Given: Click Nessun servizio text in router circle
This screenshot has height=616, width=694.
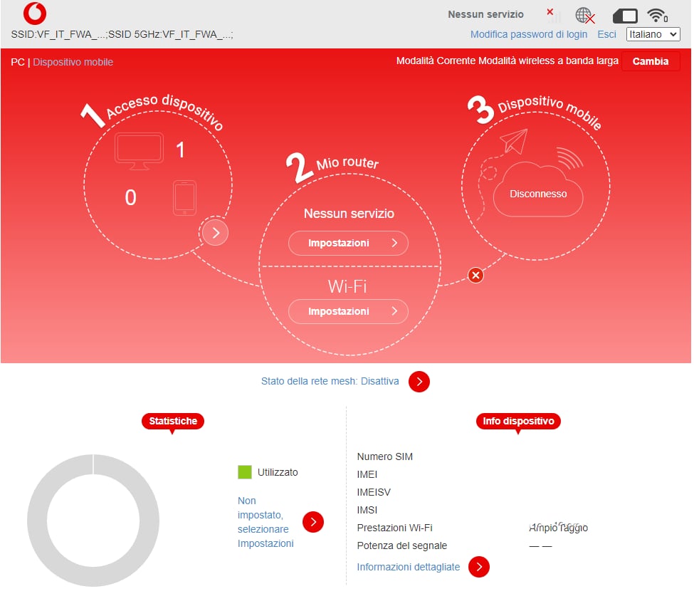Looking at the screenshot, I should click(x=349, y=214).
